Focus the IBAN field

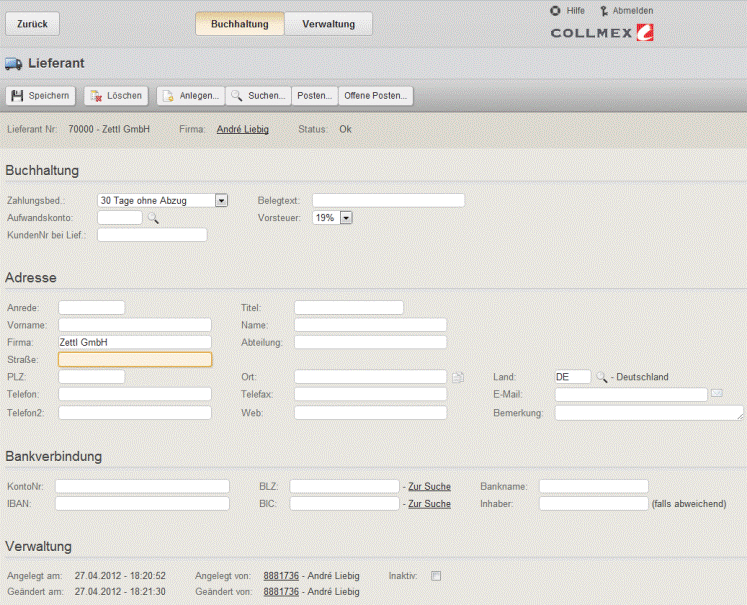pyautogui.click(x=142, y=504)
